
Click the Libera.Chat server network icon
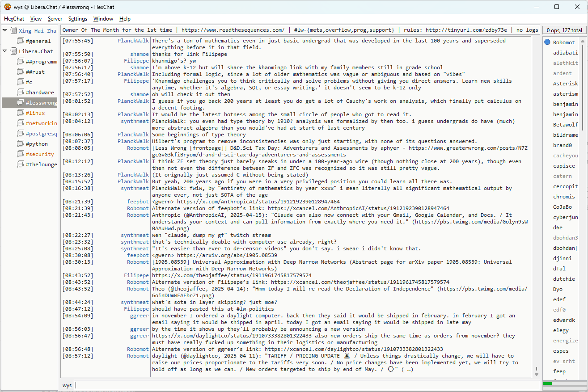tap(14, 51)
